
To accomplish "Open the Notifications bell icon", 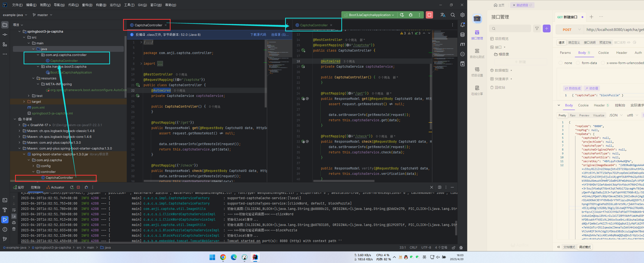I will [463, 25].
